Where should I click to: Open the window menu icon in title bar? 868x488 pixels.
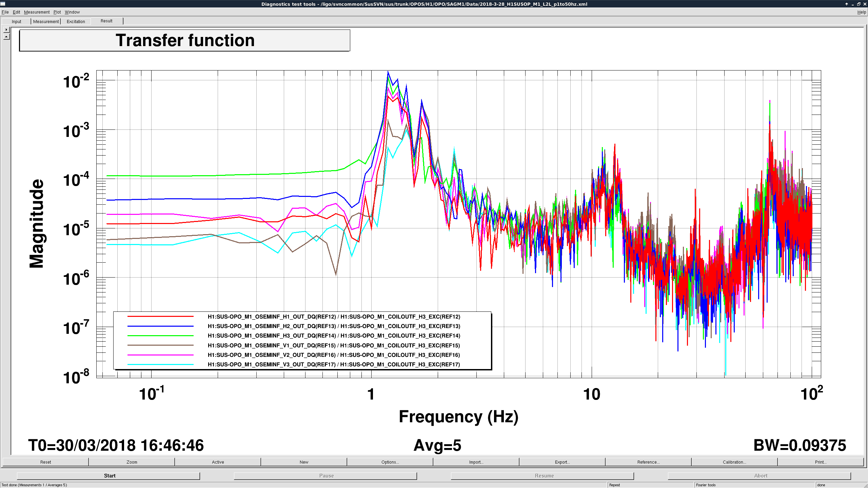coord(3,4)
